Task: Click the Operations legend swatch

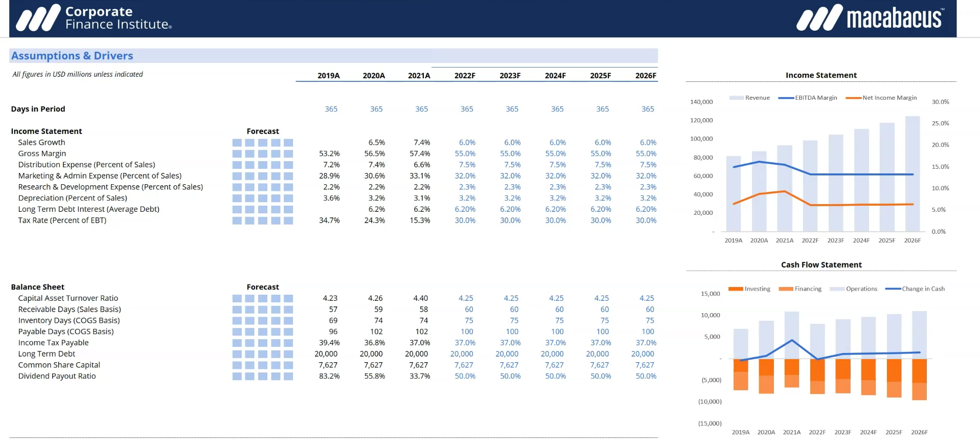Action: [837, 289]
